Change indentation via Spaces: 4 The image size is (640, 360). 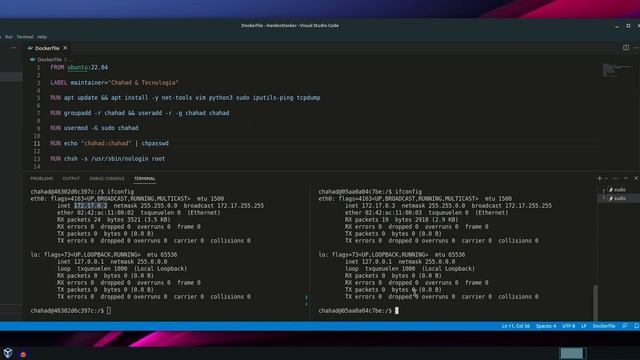tap(546, 326)
